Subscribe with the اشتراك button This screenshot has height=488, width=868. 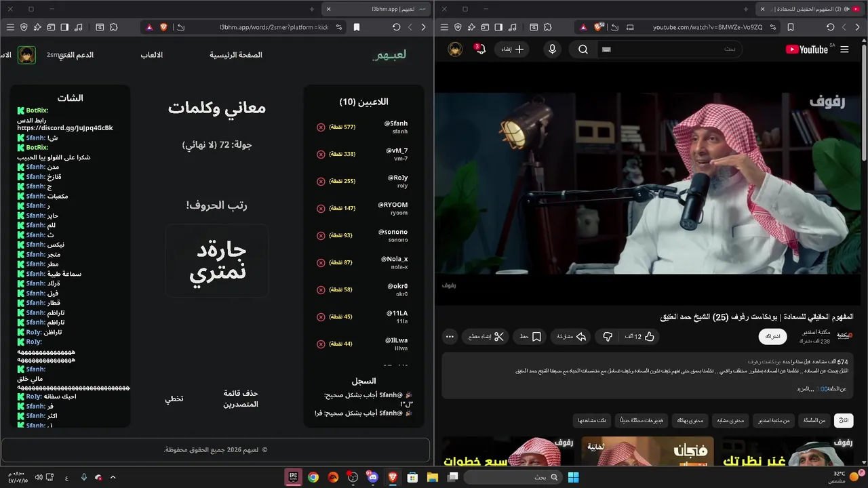(x=773, y=337)
